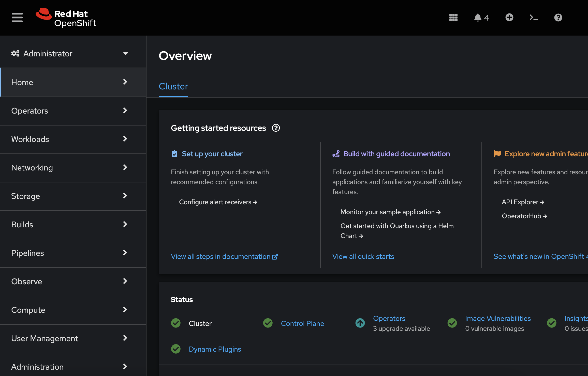
Task: Click View all steps in documentation
Action: tap(224, 257)
